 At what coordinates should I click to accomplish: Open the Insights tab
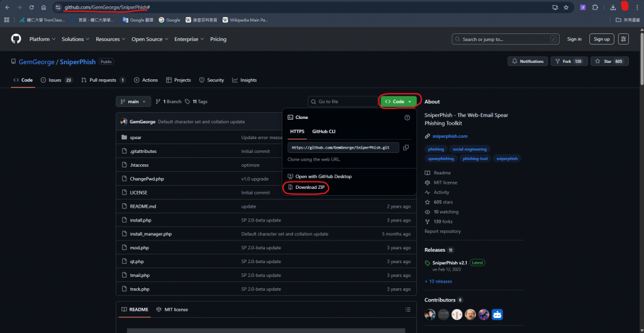click(x=245, y=80)
